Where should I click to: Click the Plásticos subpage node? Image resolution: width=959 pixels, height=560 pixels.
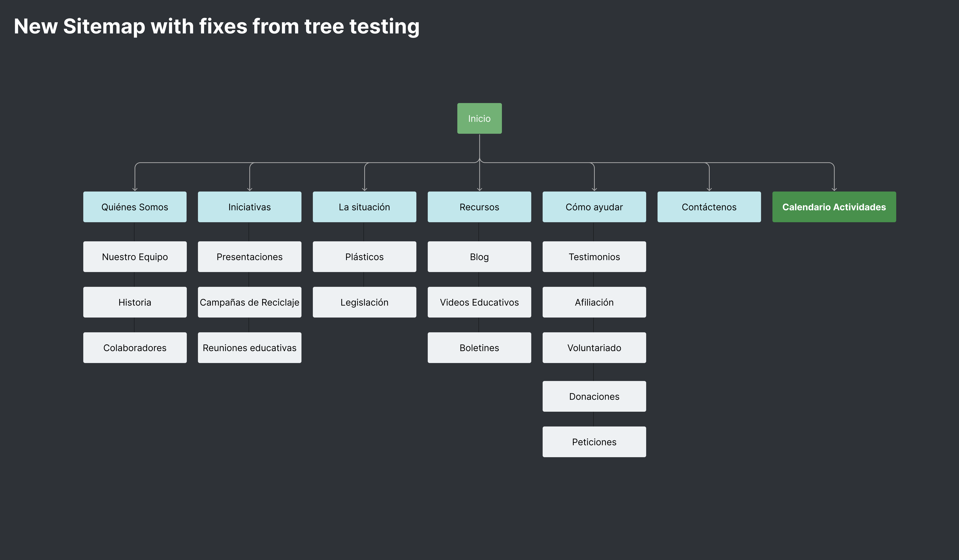[x=364, y=257]
